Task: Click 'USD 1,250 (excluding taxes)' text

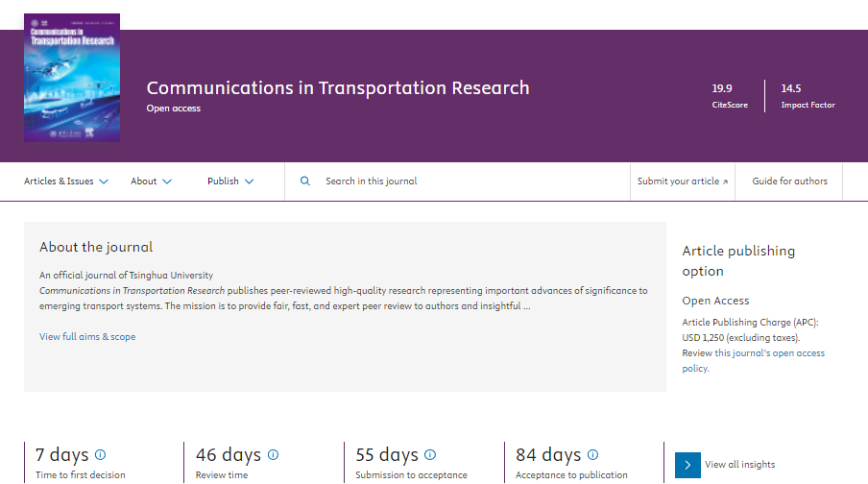Action: coord(740,338)
